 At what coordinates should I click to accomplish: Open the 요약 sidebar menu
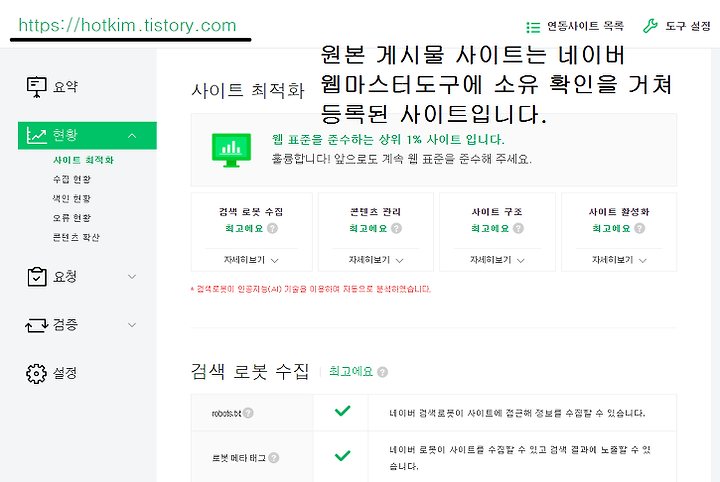click(65, 87)
